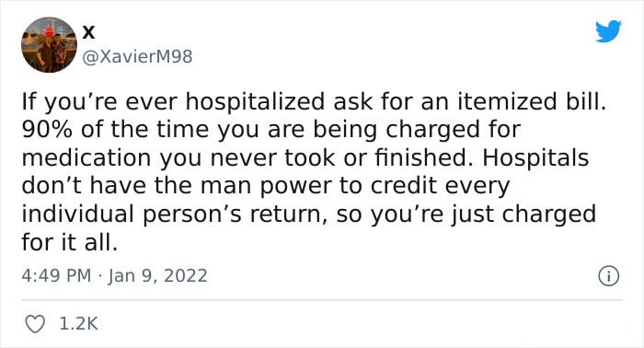This screenshot has height=348, width=644.
Task: Click the display name X
Action: click(x=88, y=32)
